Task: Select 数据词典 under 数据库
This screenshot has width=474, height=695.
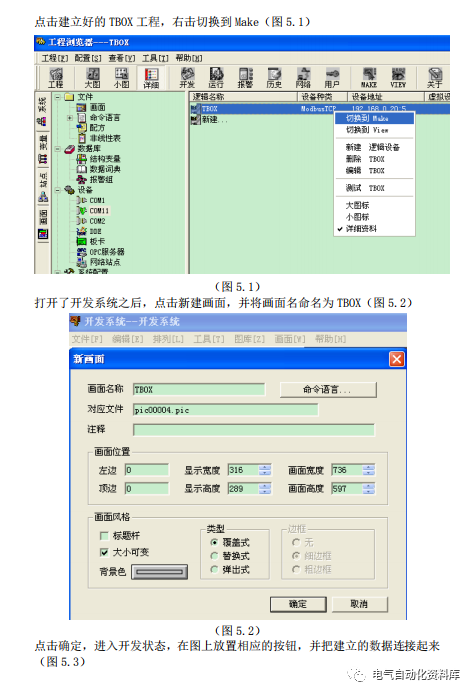Action: tap(98, 169)
